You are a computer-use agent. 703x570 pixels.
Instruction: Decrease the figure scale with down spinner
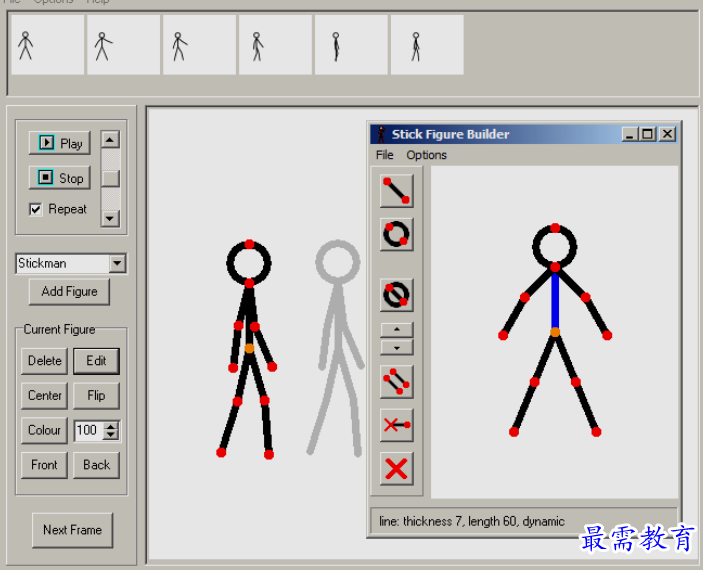tap(111, 435)
